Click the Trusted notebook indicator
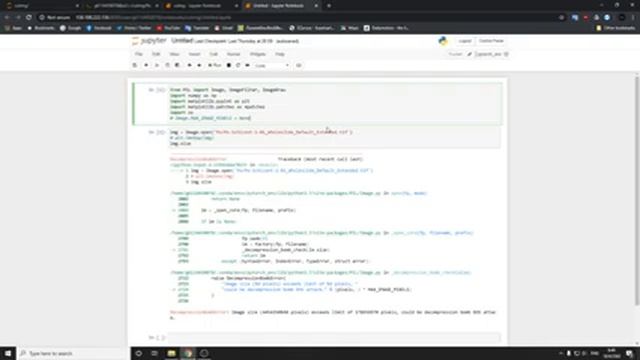The image size is (640, 360). pos(455,54)
